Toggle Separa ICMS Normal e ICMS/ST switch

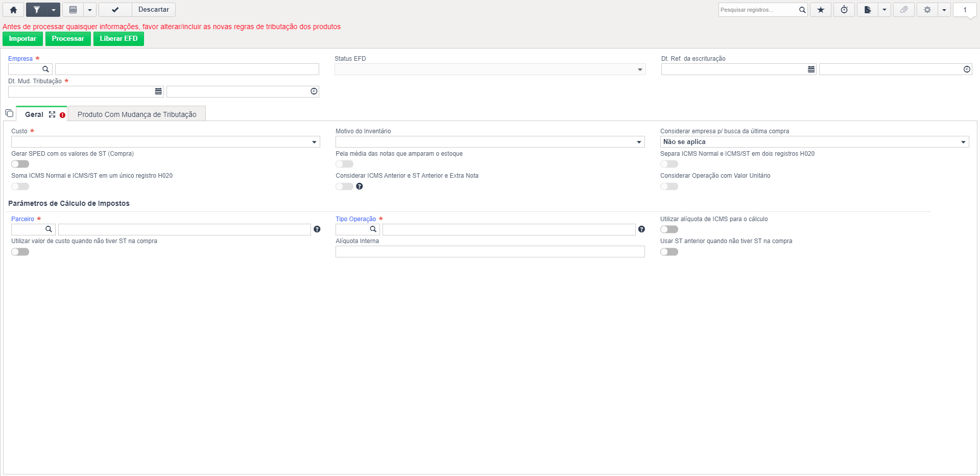(x=669, y=164)
